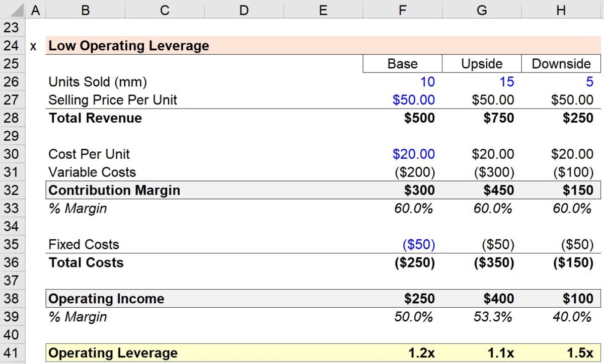Select the Base header cell
This screenshot has height=364, width=604.
coord(402,63)
